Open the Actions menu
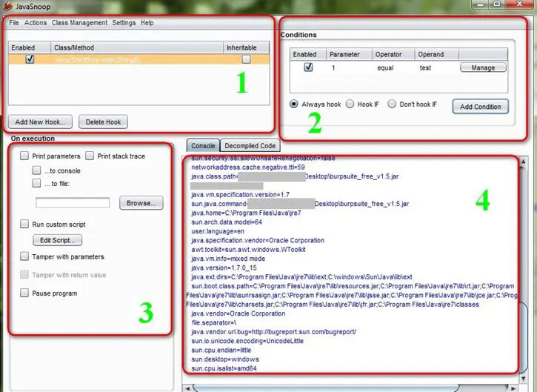The image size is (537, 392). tap(36, 23)
